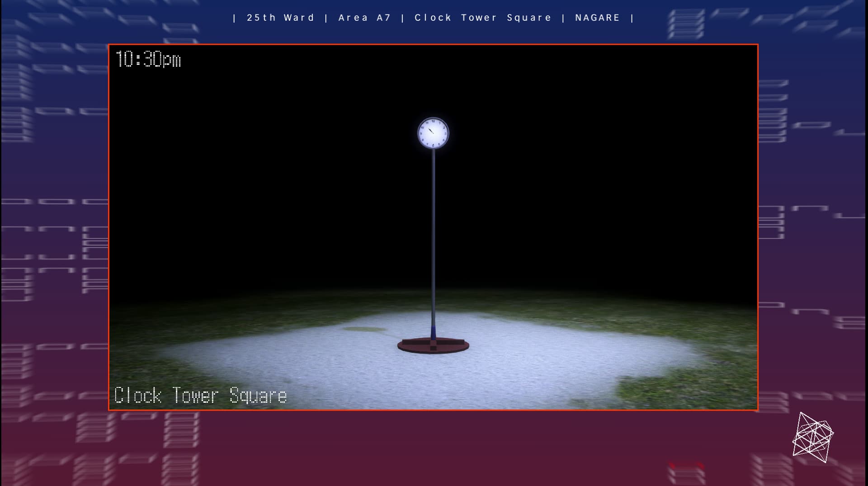Click the 'Clock Tower Square' scene caption

click(x=200, y=396)
